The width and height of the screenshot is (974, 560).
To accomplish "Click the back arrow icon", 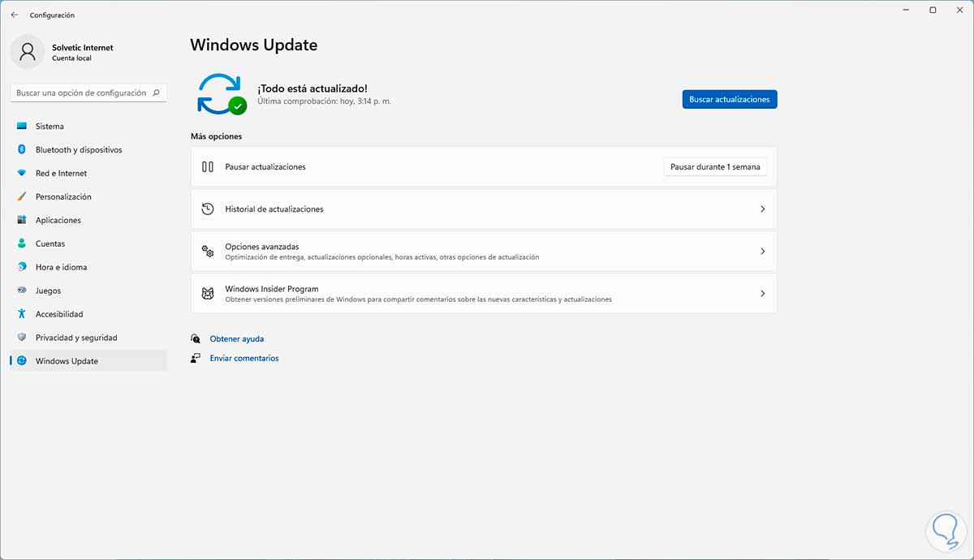I will click(15, 15).
